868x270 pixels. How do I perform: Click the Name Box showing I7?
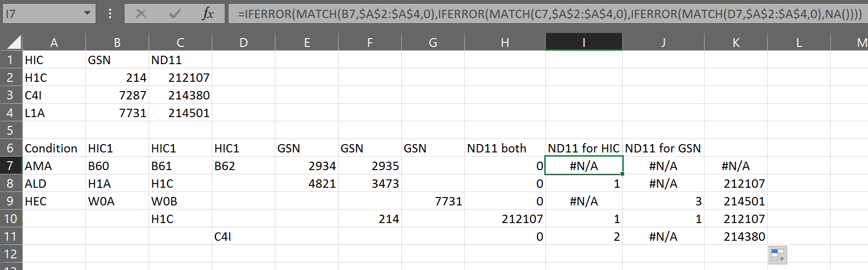42,14
